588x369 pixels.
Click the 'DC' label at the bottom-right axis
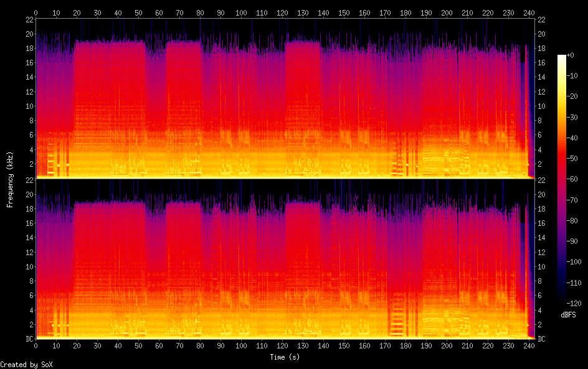point(541,339)
